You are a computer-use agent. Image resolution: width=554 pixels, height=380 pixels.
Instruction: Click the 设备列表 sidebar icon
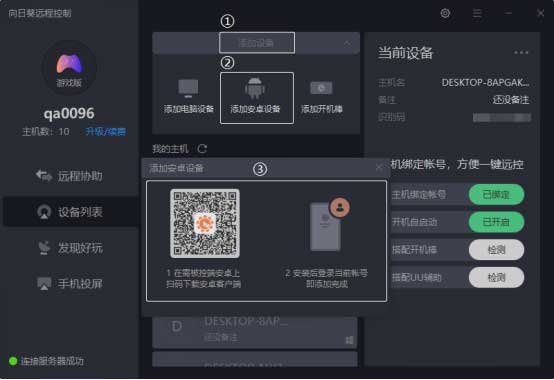click(x=44, y=212)
